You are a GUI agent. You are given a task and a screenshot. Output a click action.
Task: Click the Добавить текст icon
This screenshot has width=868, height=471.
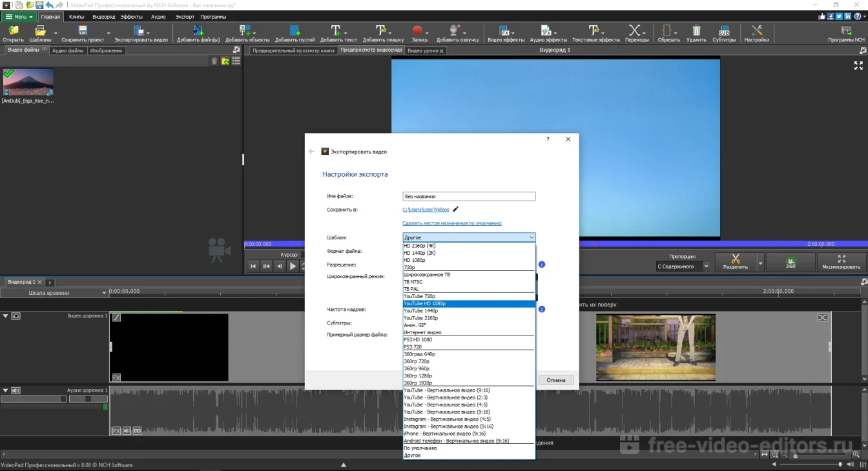tap(335, 30)
